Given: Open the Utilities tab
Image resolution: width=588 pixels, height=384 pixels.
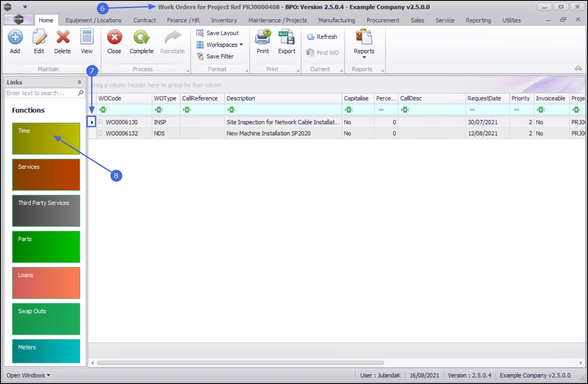Looking at the screenshot, I should 512,20.
